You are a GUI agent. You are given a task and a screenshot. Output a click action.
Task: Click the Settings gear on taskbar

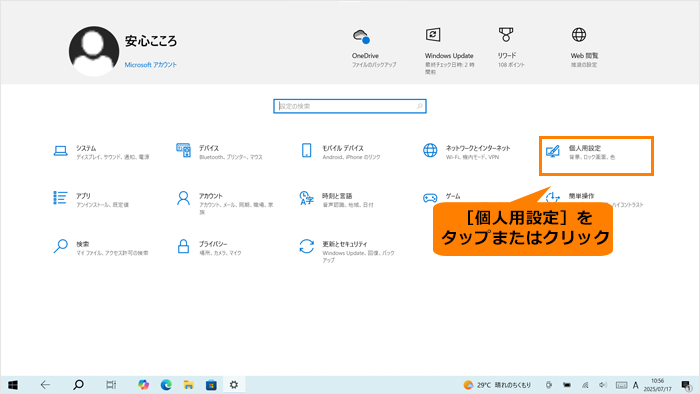point(234,385)
